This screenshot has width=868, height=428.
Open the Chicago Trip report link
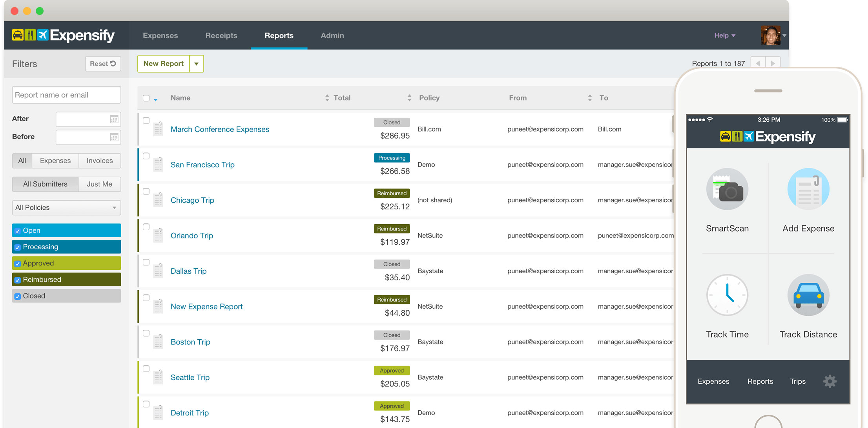coord(192,200)
